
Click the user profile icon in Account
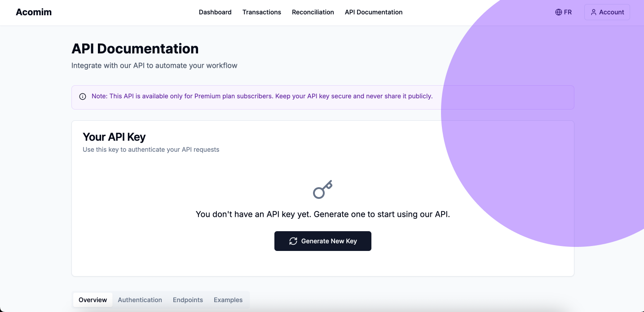[x=594, y=12]
